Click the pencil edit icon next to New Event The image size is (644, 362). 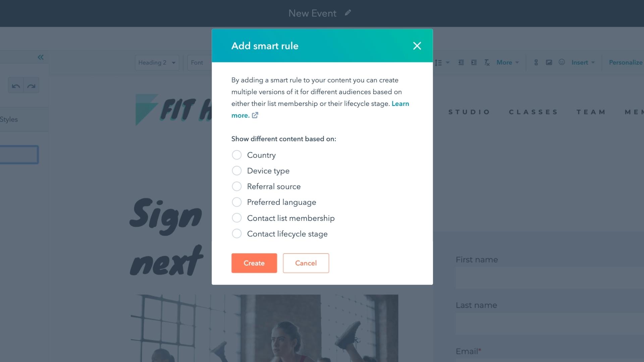coord(349,13)
